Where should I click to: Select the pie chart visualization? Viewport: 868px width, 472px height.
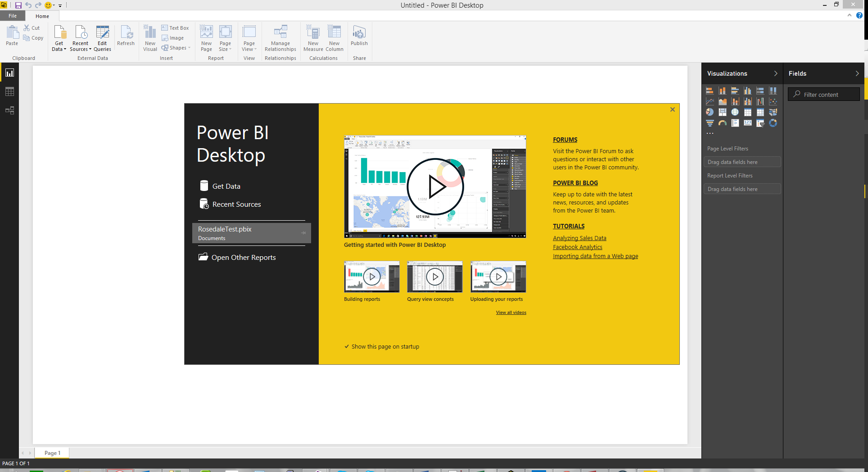710,112
